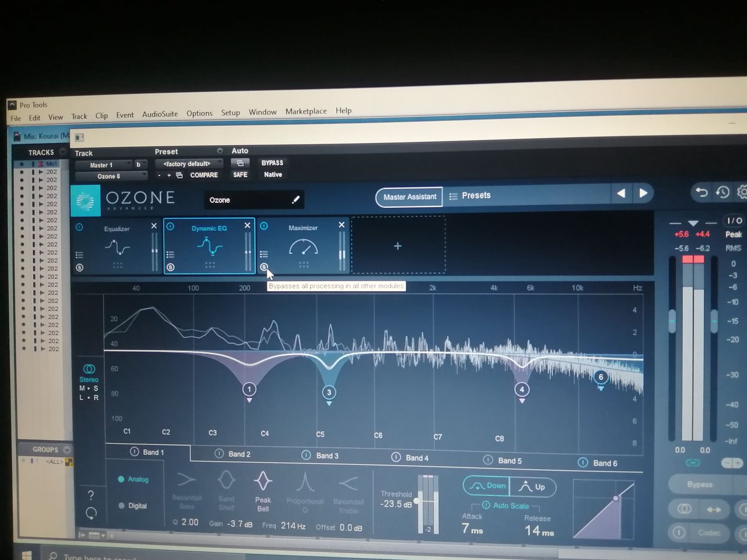Open the AudioSuite menu

tap(160, 114)
